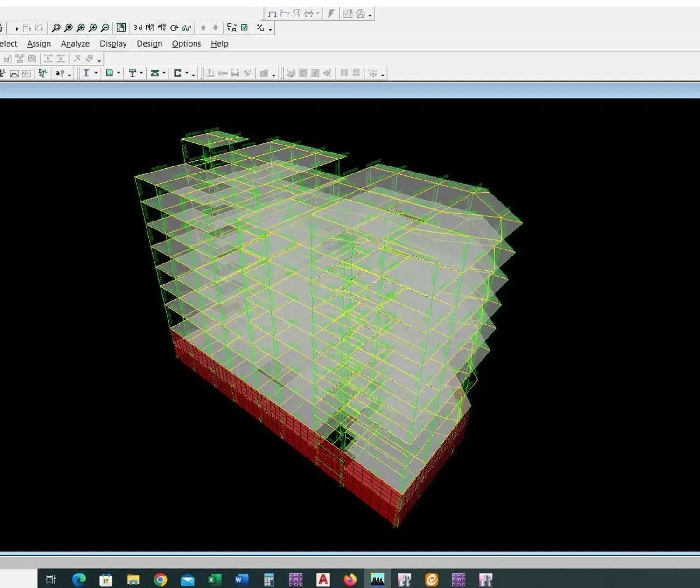
Task: Open the Design menu
Action: (x=149, y=44)
